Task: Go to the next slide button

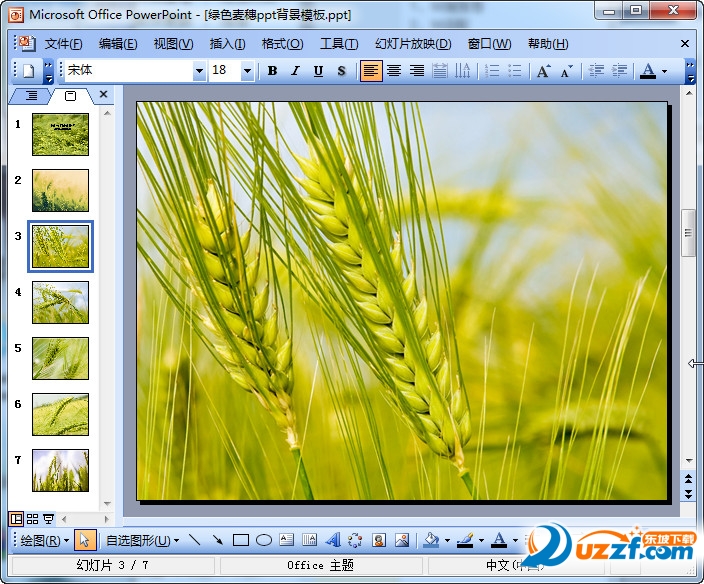Action: click(x=689, y=494)
